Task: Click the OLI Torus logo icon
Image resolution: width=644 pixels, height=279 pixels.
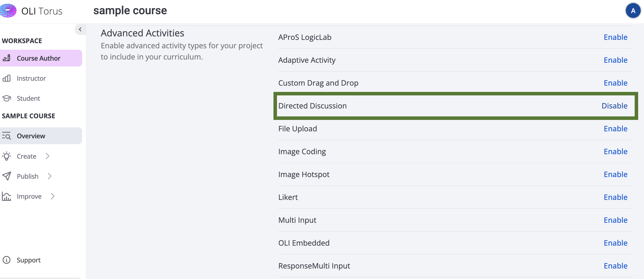Action: pyautogui.click(x=8, y=10)
